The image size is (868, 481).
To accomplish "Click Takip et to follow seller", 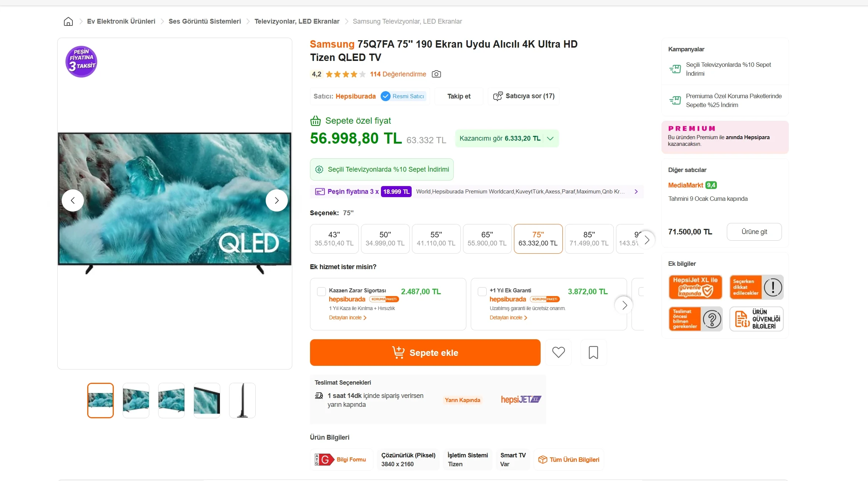I will click(459, 96).
